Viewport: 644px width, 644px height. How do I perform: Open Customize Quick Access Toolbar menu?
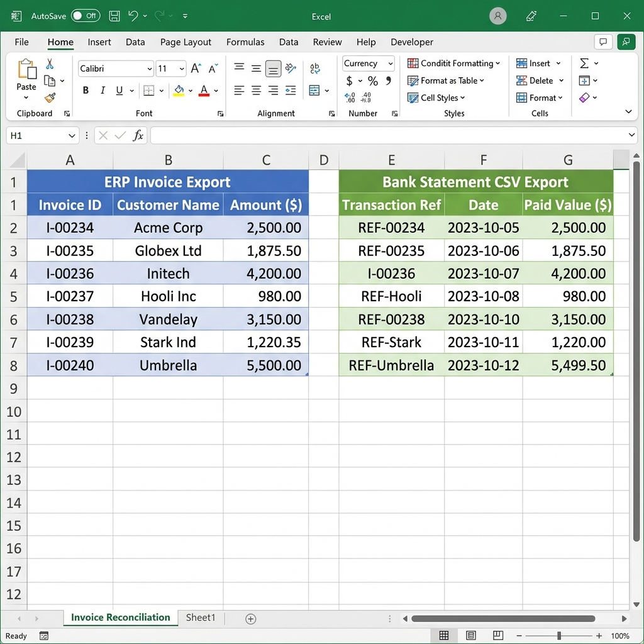pyautogui.click(x=186, y=16)
